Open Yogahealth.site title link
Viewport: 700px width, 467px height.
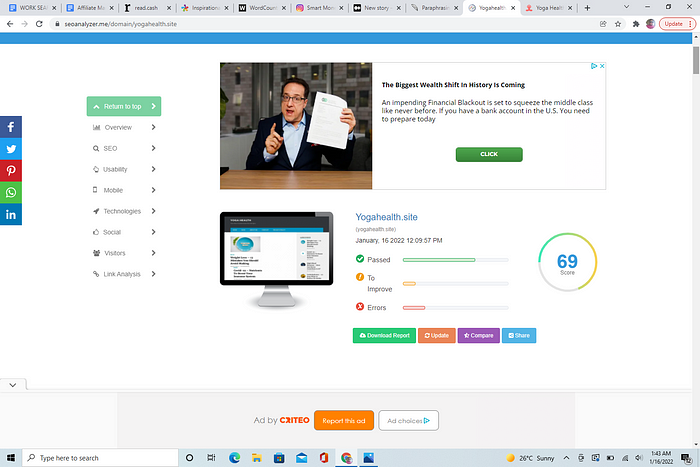tap(386, 217)
